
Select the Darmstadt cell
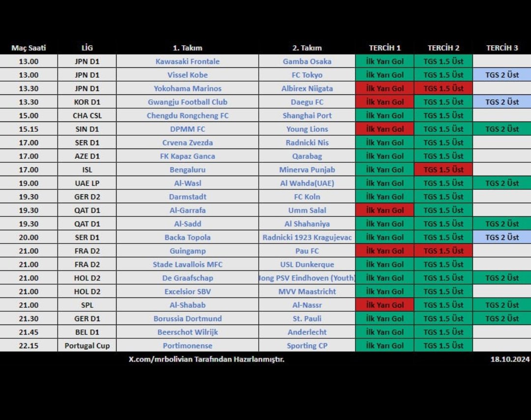coord(187,197)
